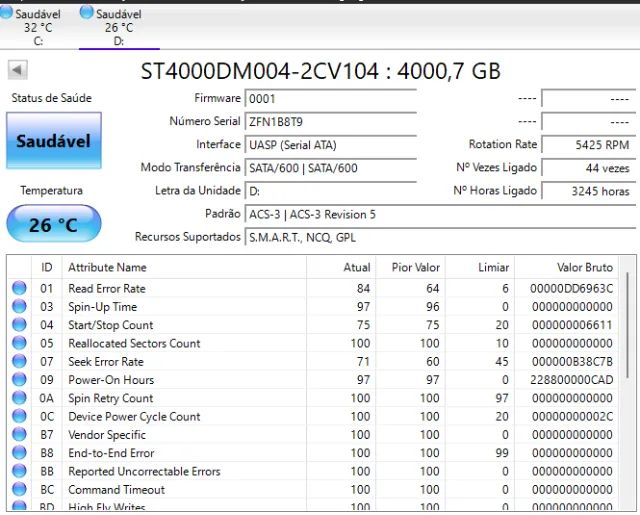Click the Nº Horas Ligado 3245 horas field
This screenshot has height=515, width=640.
coord(589,191)
